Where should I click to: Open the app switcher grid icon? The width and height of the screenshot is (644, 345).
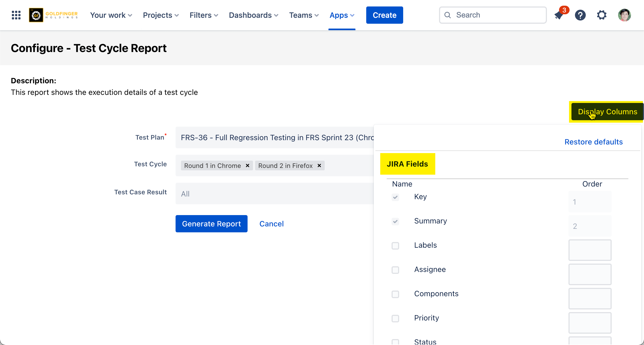pyautogui.click(x=16, y=15)
